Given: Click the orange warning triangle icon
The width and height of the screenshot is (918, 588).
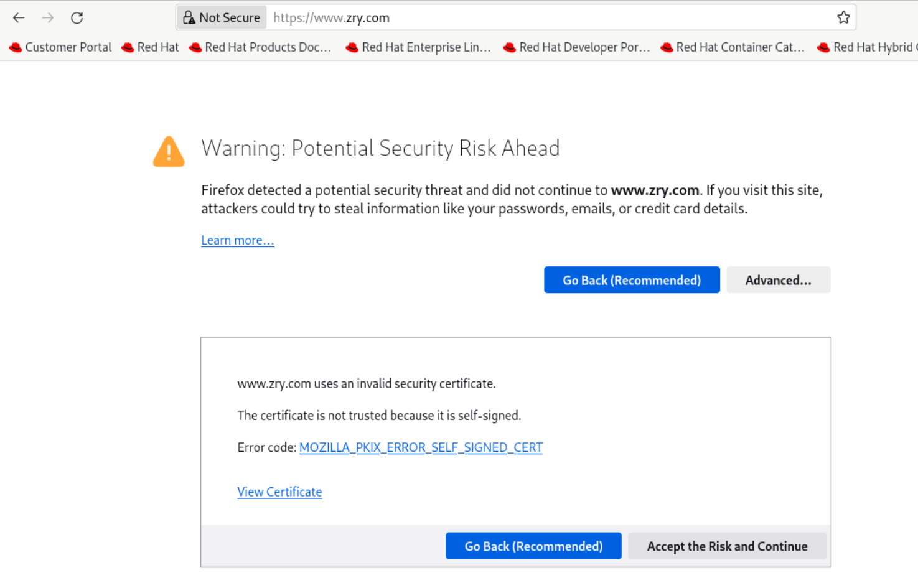Looking at the screenshot, I should [169, 152].
